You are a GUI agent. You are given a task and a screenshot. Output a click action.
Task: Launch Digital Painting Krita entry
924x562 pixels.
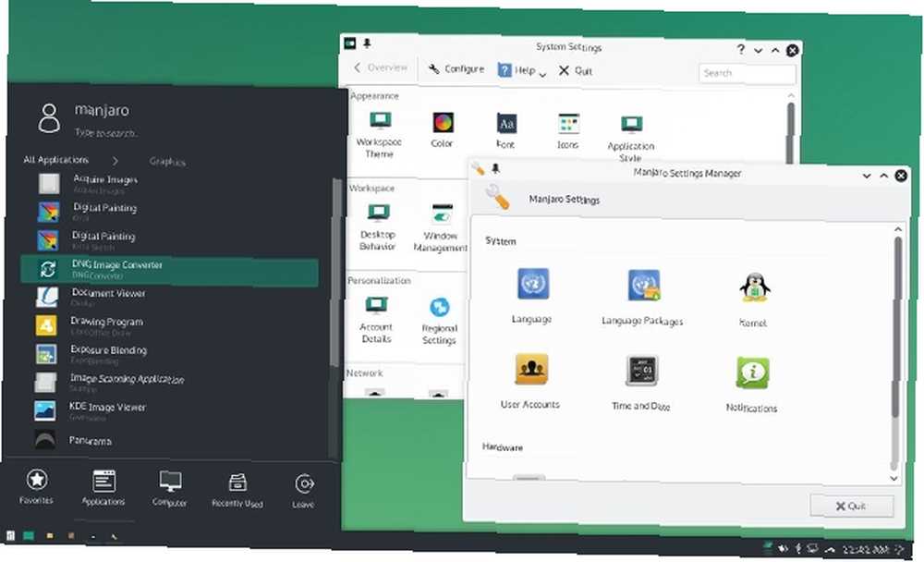(x=170, y=212)
